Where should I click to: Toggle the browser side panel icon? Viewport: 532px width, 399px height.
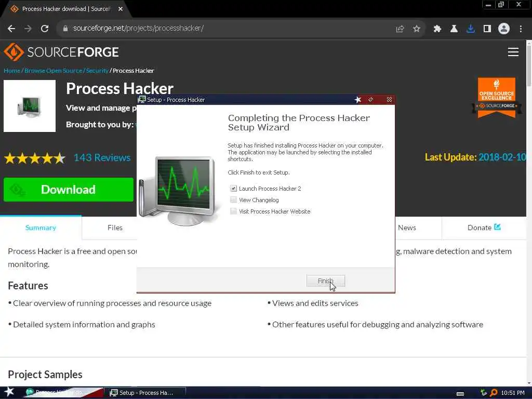[x=487, y=29]
